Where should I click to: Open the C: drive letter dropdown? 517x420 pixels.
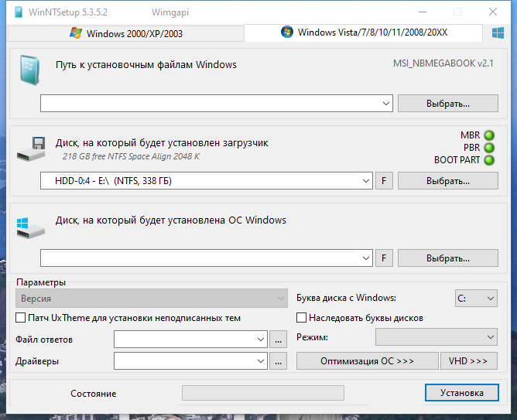point(476,299)
